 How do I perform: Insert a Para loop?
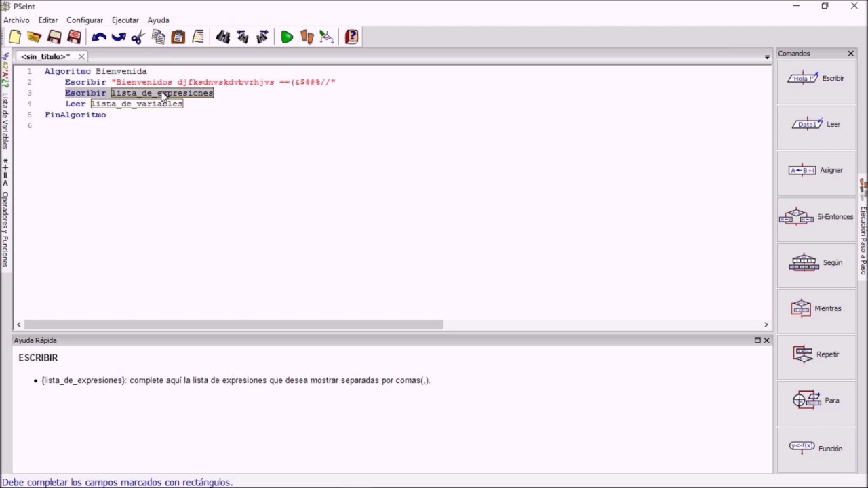816,401
